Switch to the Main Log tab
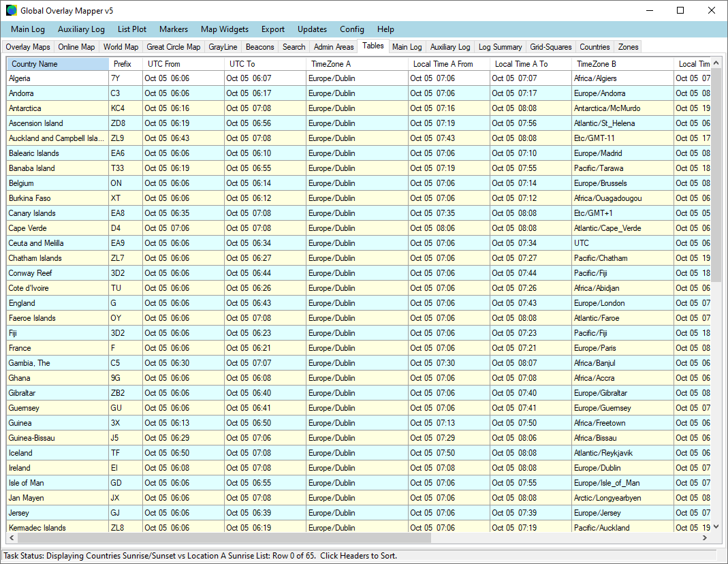Viewport: 728px width, 564px height. tap(407, 47)
